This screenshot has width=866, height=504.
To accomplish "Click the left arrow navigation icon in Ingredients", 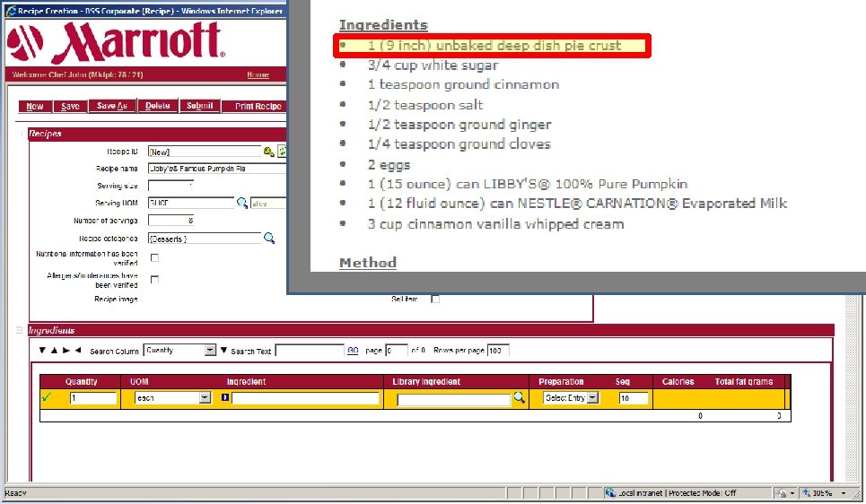I will pos(78,350).
